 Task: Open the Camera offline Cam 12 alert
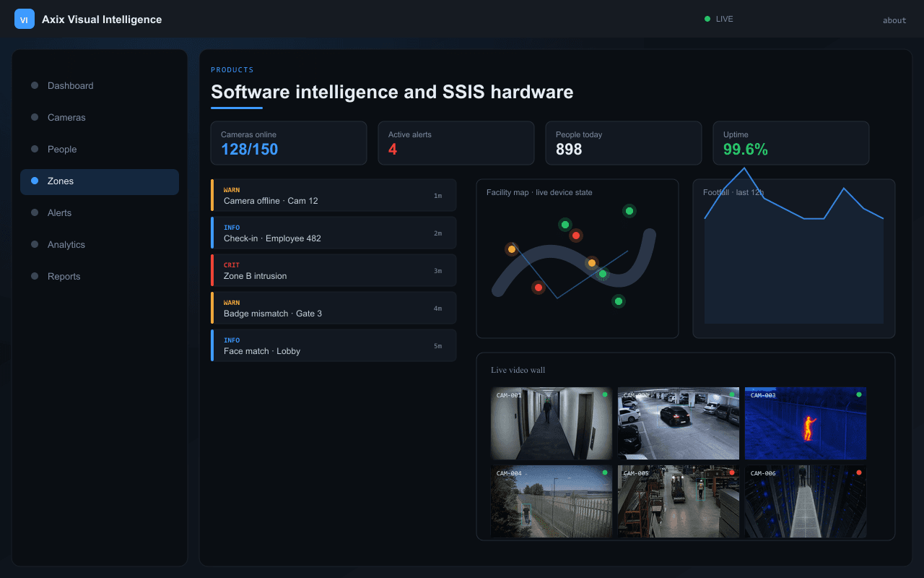[x=334, y=195]
